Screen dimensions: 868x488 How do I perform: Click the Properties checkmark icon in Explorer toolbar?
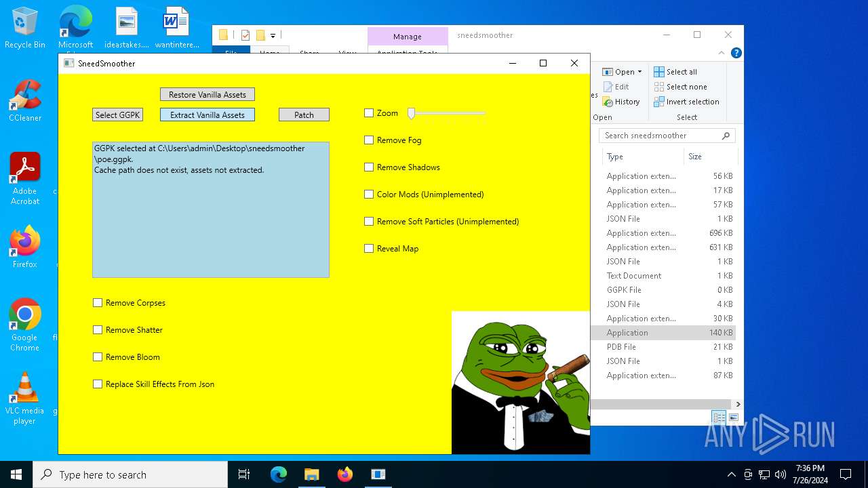point(245,35)
